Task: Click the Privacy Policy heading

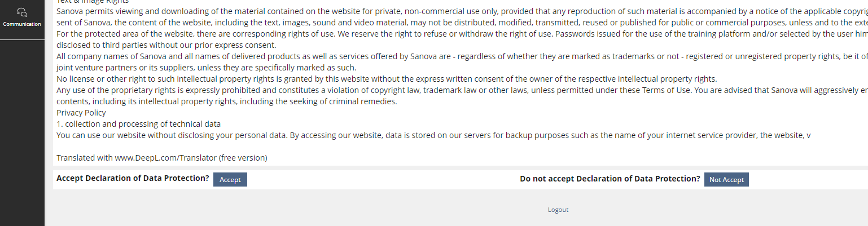Action: tap(81, 113)
